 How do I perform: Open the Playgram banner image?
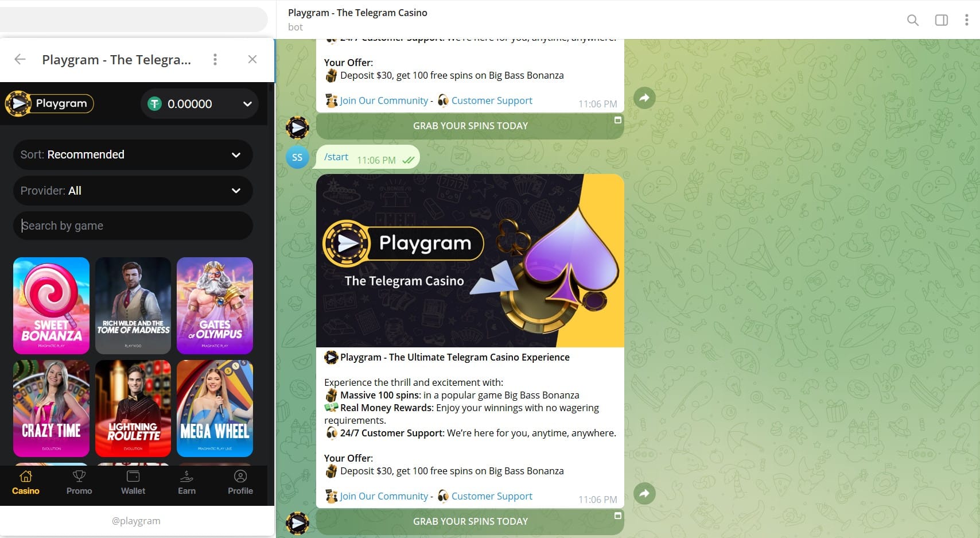point(470,261)
